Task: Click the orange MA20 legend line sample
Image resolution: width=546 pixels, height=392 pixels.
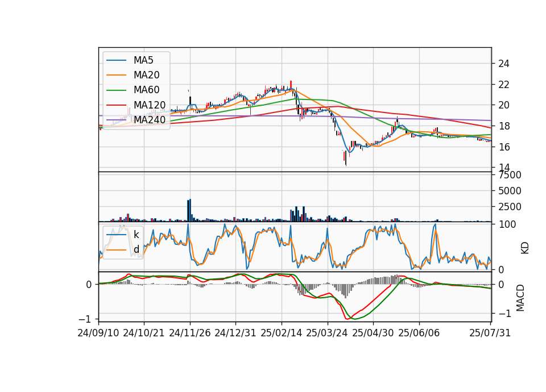Action: click(x=116, y=75)
